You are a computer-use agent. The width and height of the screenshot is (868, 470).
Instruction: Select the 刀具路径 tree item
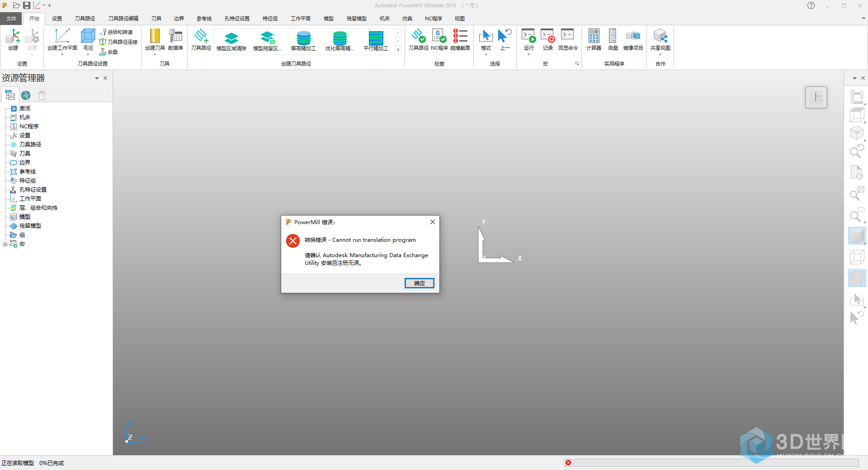[x=30, y=145]
